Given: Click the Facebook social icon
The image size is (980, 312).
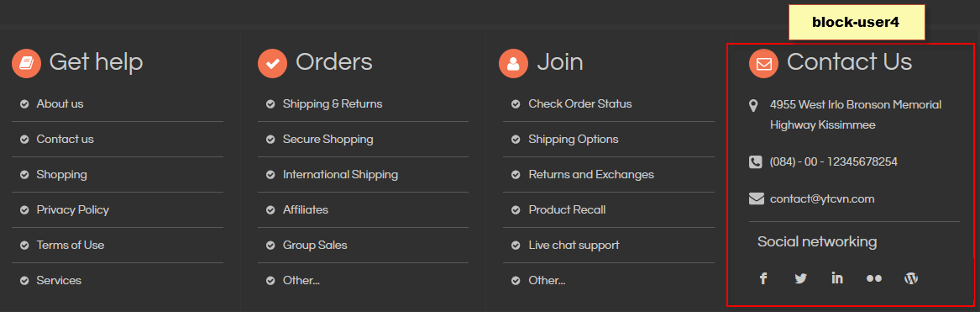Looking at the screenshot, I should click(x=763, y=279).
